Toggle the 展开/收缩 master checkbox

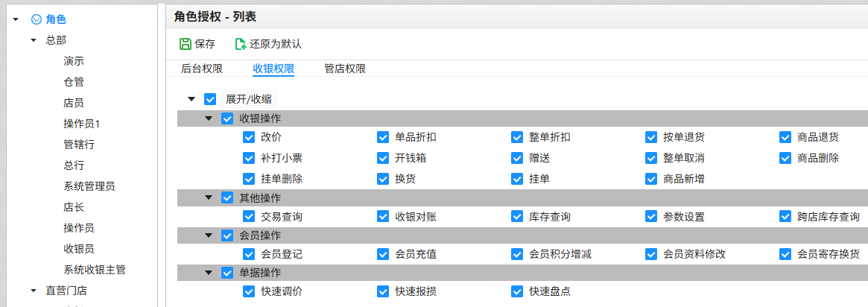pos(210,100)
